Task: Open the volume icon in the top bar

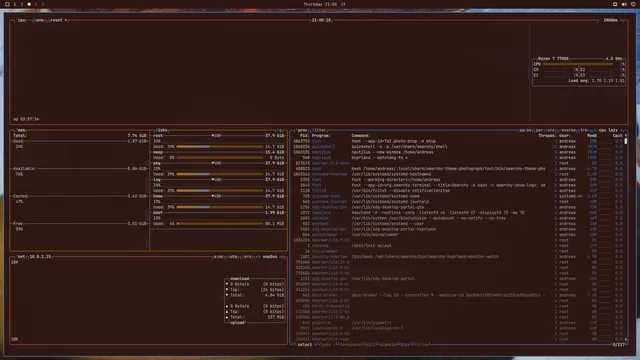Action: [x=624, y=4]
